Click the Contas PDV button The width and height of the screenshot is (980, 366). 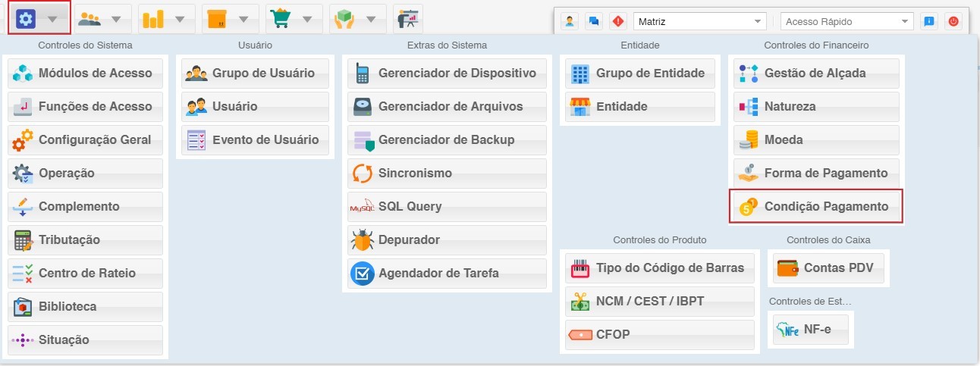pyautogui.click(x=828, y=268)
